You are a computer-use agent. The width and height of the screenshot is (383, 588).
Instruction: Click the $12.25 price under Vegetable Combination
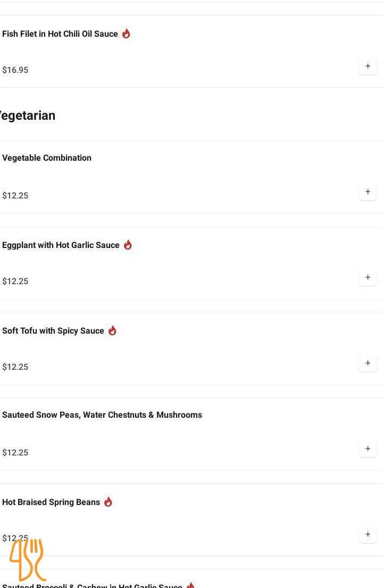(x=15, y=196)
